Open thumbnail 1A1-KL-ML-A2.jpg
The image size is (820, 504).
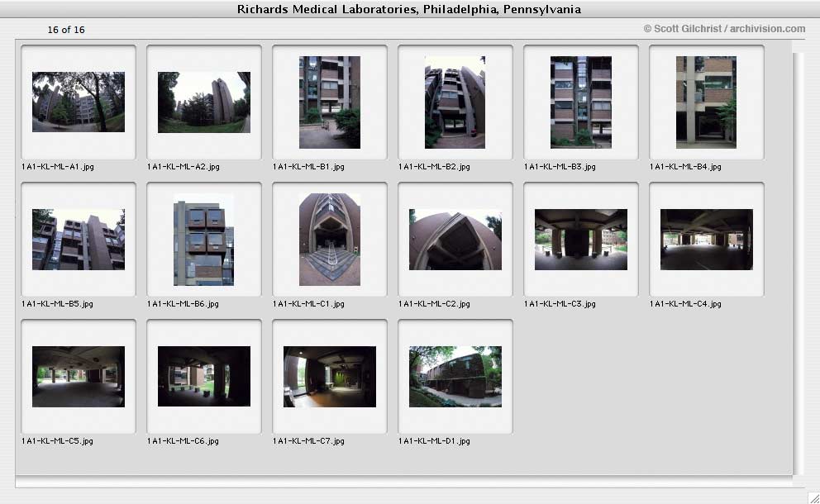tap(204, 102)
